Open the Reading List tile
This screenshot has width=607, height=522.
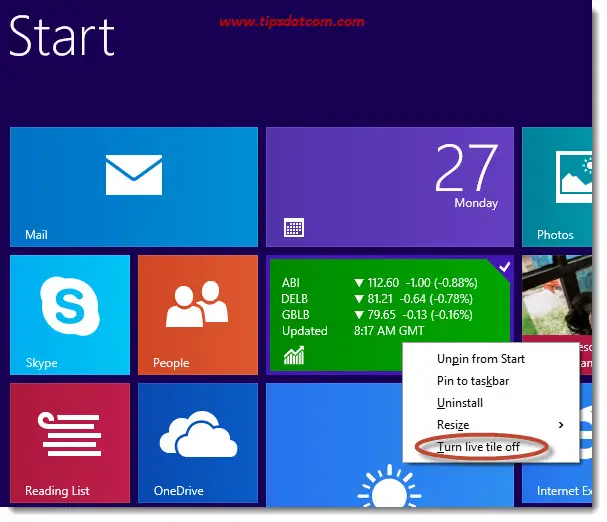(x=70, y=443)
